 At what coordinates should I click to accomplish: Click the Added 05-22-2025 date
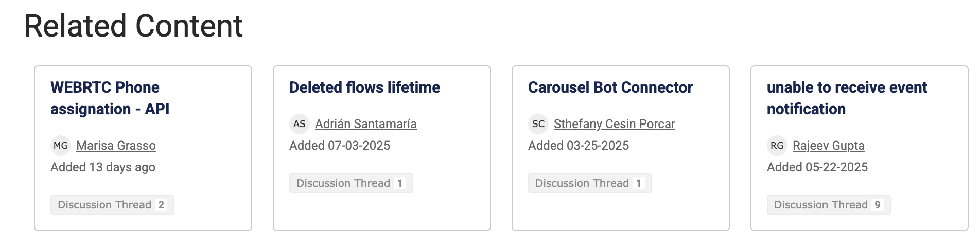(x=817, y=167)
